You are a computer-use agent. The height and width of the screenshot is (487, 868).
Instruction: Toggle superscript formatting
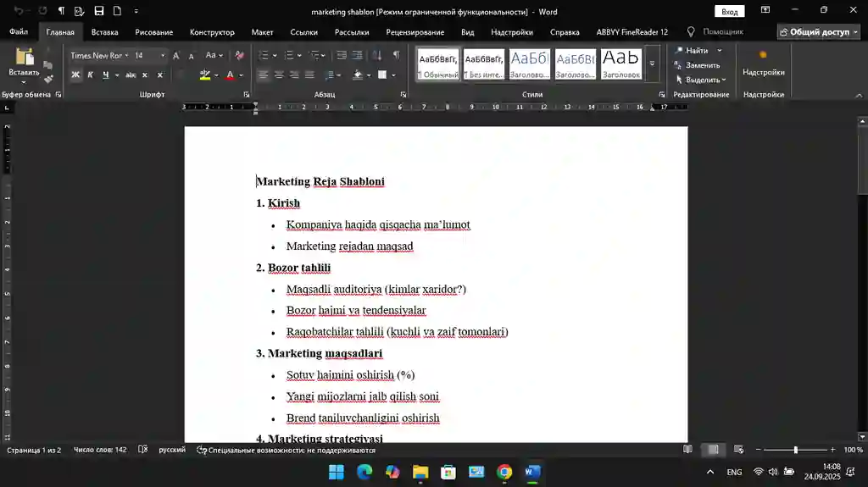pyautogui.click(x=160, y=75)
